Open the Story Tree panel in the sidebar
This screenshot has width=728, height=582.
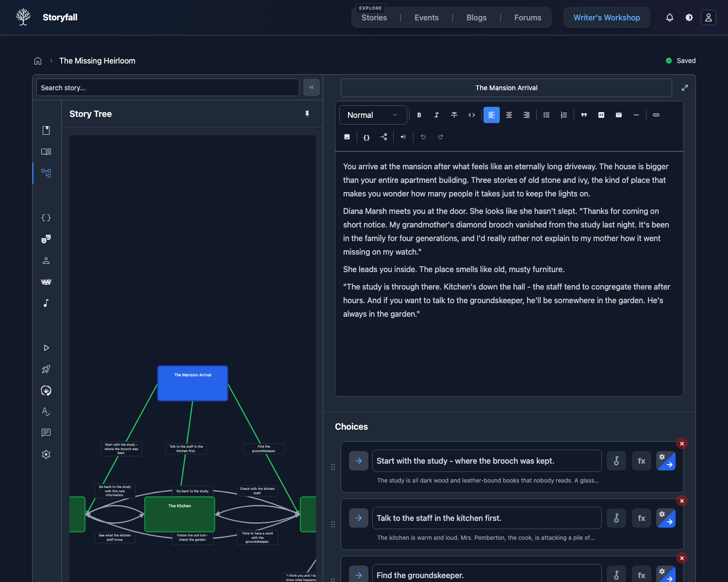[x=46, y=173]
